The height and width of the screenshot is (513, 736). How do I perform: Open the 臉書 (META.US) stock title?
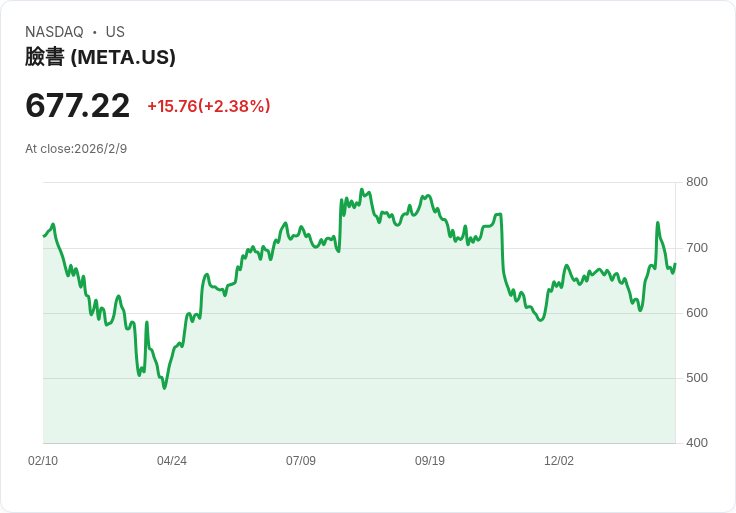[x=100, y=57]
